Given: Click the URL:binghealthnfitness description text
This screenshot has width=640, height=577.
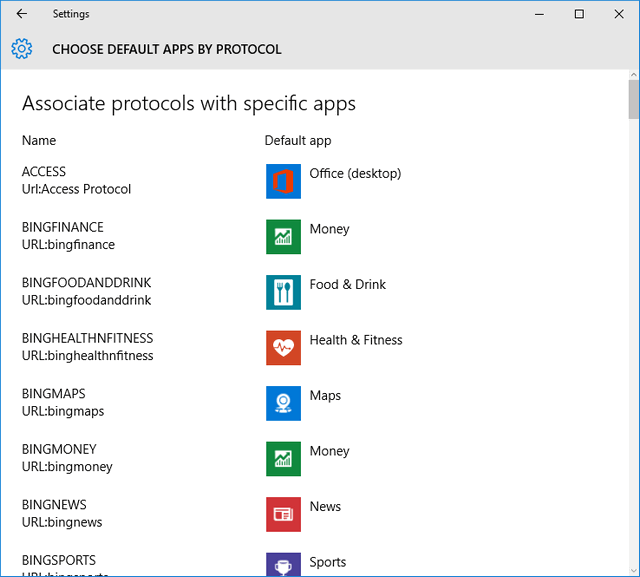Looking at the screenshot, I should pos(87,356).
